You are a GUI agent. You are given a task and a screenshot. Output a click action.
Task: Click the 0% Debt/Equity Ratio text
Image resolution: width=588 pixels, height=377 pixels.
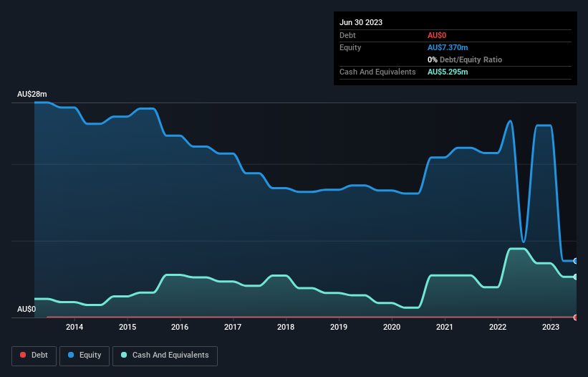pos(465,59)
